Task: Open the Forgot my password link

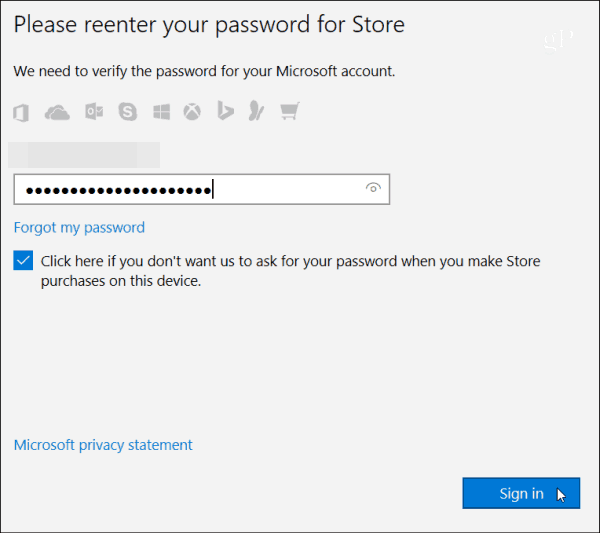Action: coord(79,228)
